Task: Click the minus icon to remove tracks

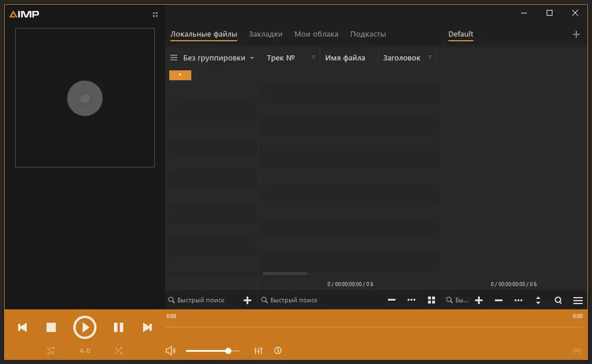Action: pos(391,300)
